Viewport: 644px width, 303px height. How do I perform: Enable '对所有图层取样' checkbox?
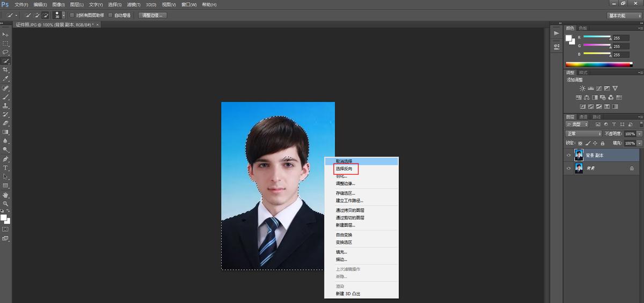[72, 15]
